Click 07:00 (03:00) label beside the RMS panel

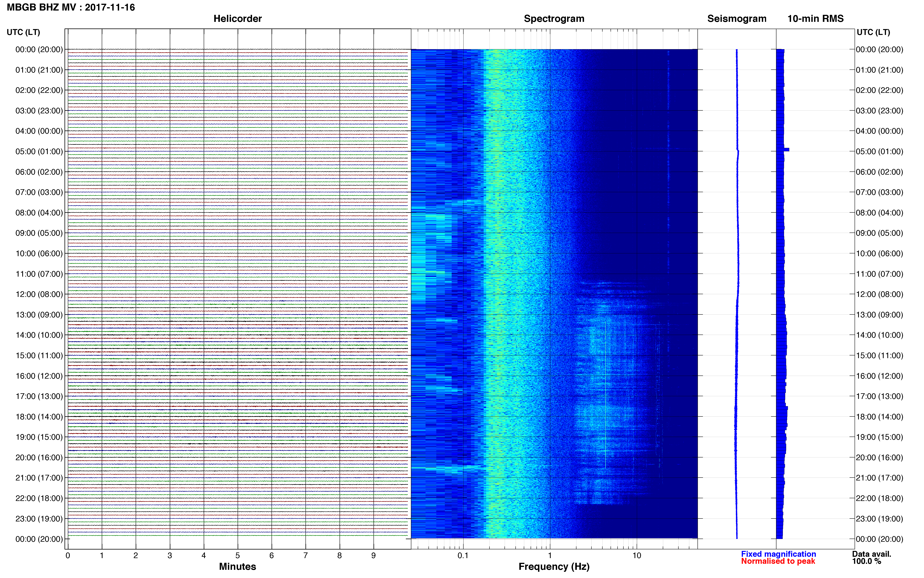[x=879, y=192]
